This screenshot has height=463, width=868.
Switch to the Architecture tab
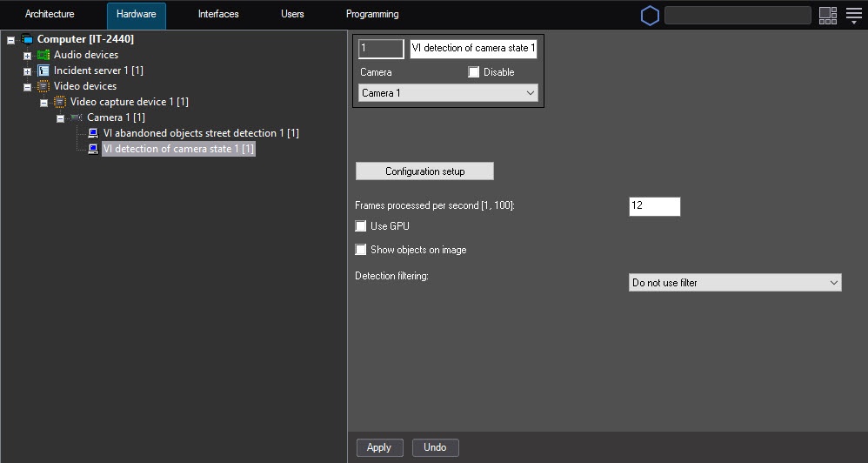tap(50, 15)
